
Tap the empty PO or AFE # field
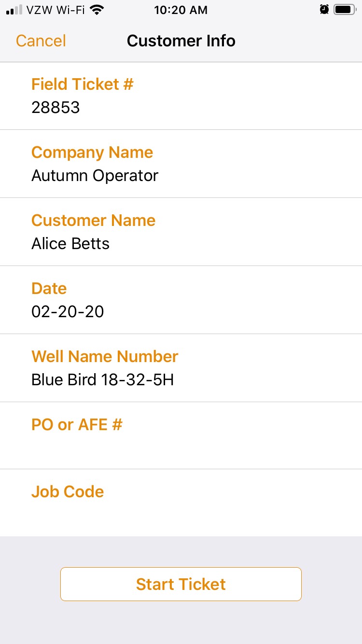coord(181,447)
